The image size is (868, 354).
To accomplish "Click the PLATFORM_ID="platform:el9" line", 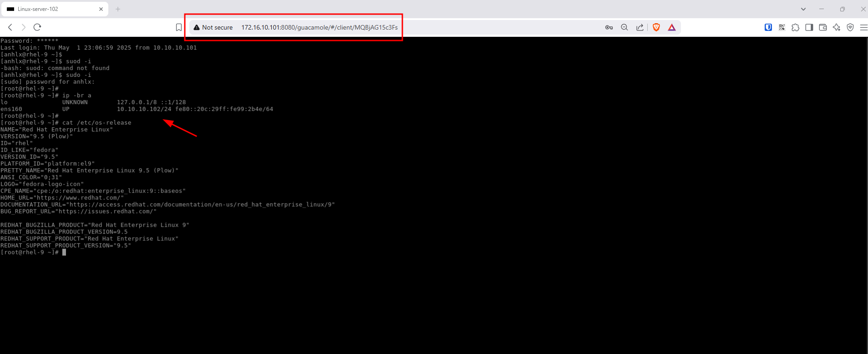I will pos(48,164).
